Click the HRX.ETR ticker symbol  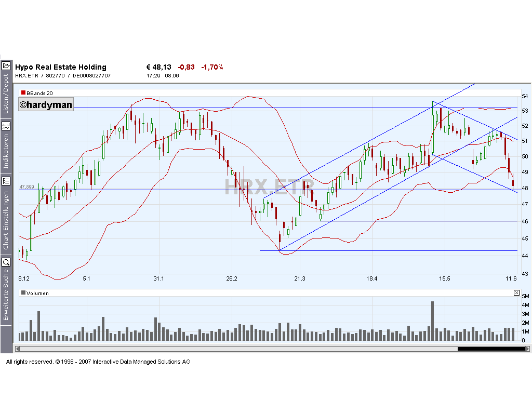coord(27,75)
